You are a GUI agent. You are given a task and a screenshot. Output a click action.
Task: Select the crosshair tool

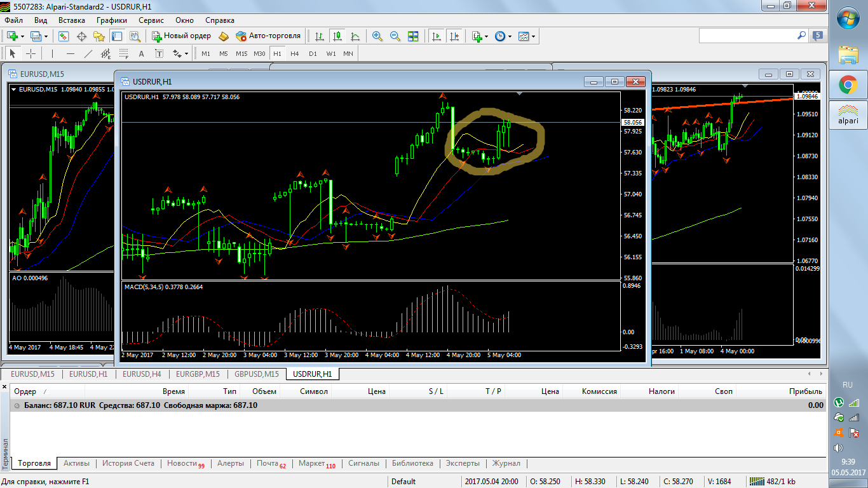[x=30, y=53]
